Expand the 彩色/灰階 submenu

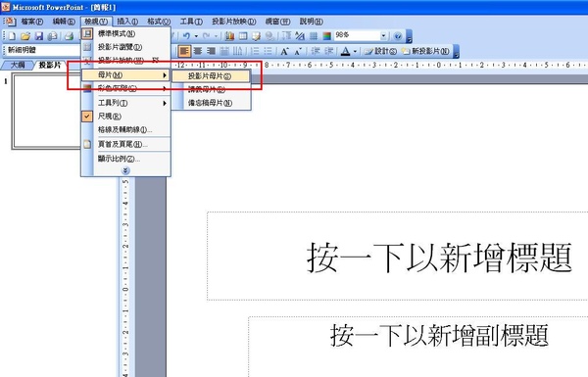click(125, 88)
